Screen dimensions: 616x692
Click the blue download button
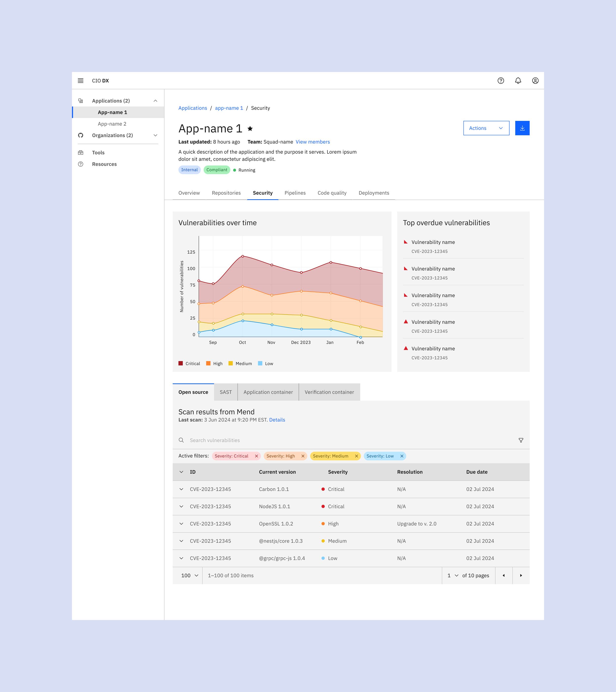pyautogui.click(x=522, y=128)
